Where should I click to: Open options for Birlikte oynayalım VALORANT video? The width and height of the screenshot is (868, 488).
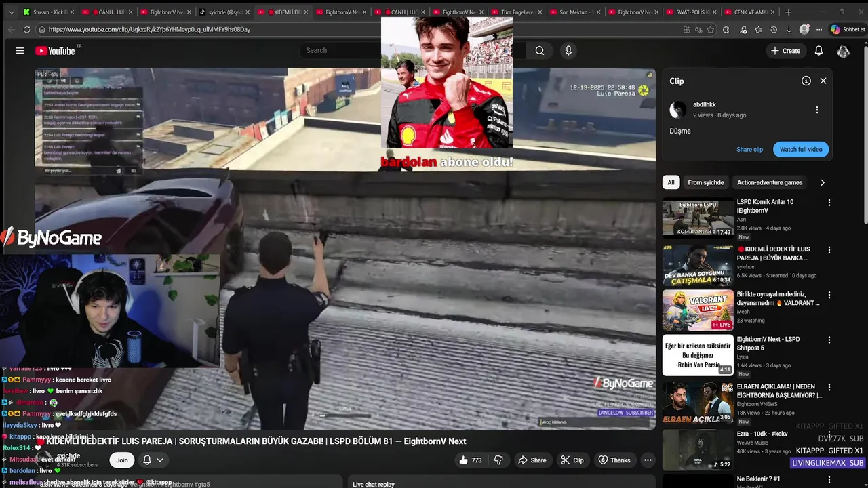pyautogui.click(x=829, y=296)
